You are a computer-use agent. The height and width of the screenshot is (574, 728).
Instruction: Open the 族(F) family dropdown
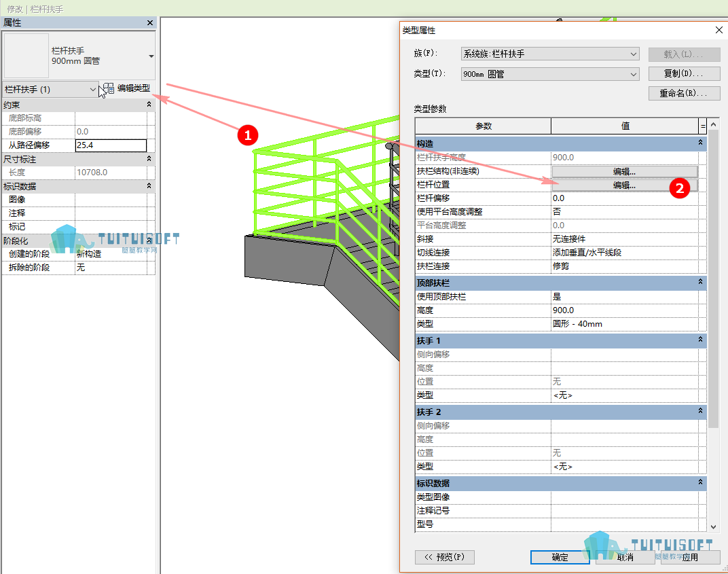[550, 54]
